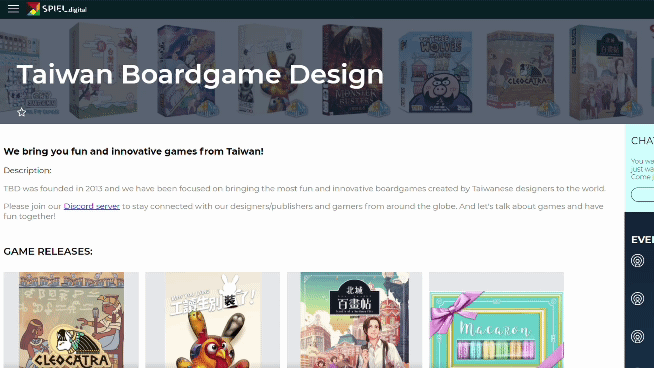Screen dimensions: 654x368
Task: Open the Cleocatra game release card
Action: pyautogui.click(x=71, y=320)
